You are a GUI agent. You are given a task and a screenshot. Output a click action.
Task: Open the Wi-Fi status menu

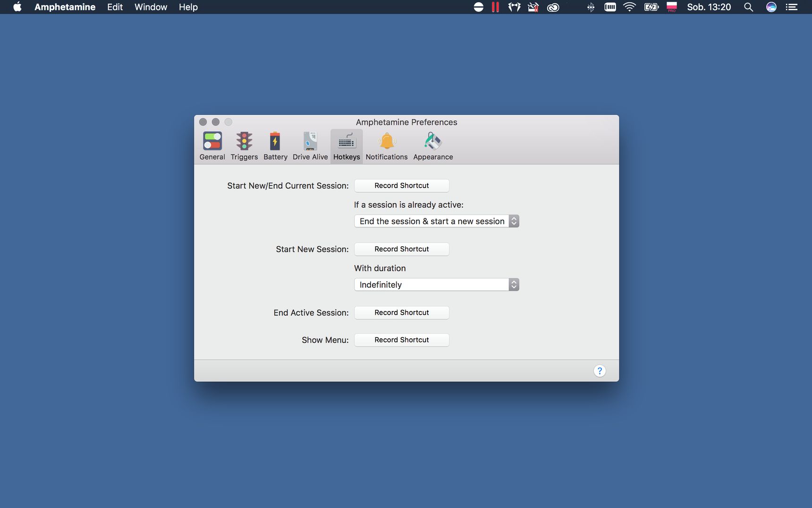(629, 7)
